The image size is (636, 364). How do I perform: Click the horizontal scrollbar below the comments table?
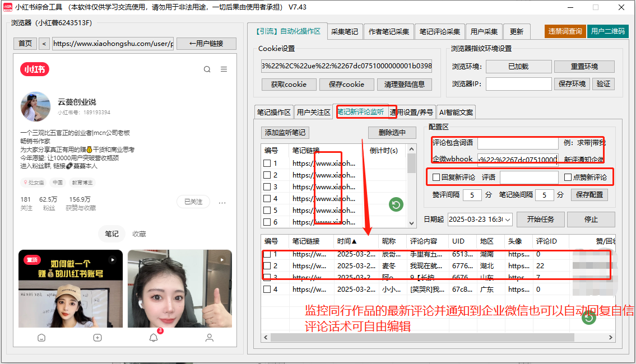(420, 339)
